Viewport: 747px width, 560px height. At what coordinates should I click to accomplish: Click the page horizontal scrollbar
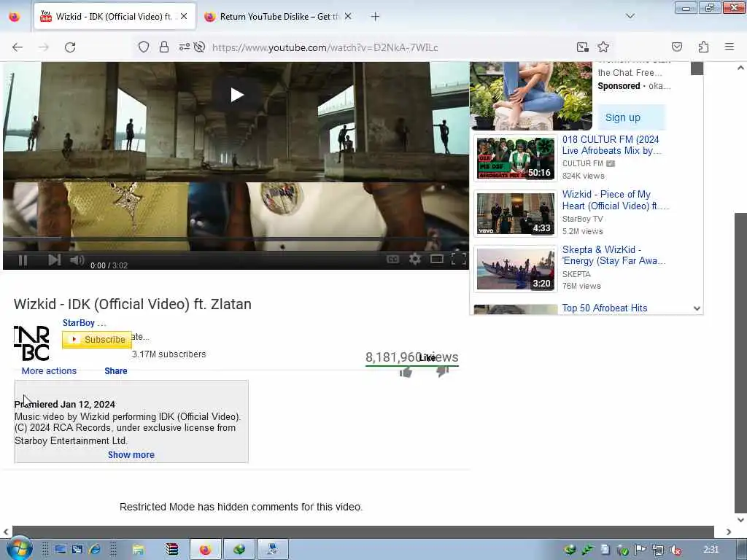click(x=363, y=532)
